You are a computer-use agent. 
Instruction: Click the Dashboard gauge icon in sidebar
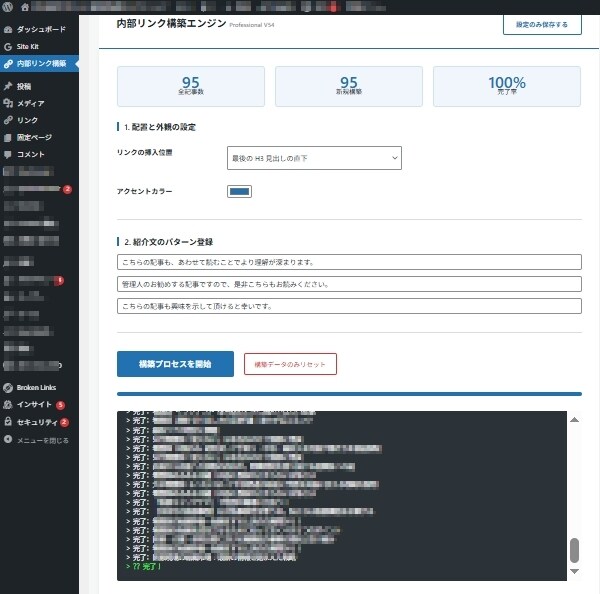tap(8, 29)
